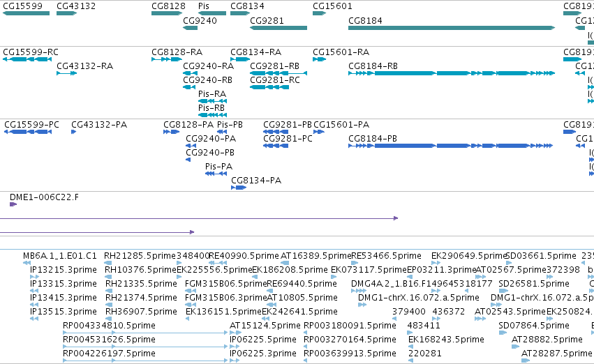Click the RH21285.5prime EST label
Screen dimensions: 594x364
140,256
